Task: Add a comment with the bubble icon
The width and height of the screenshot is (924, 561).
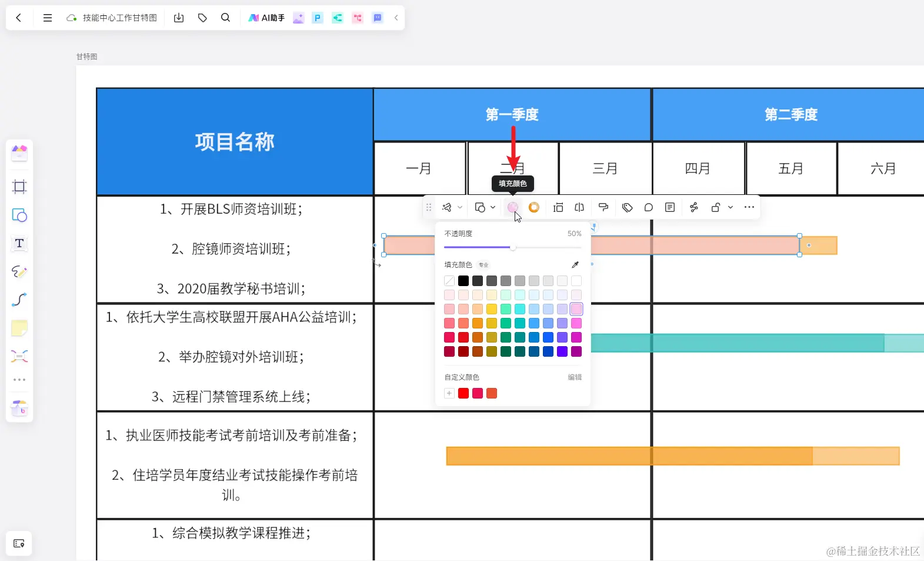Action: point(649,207)
